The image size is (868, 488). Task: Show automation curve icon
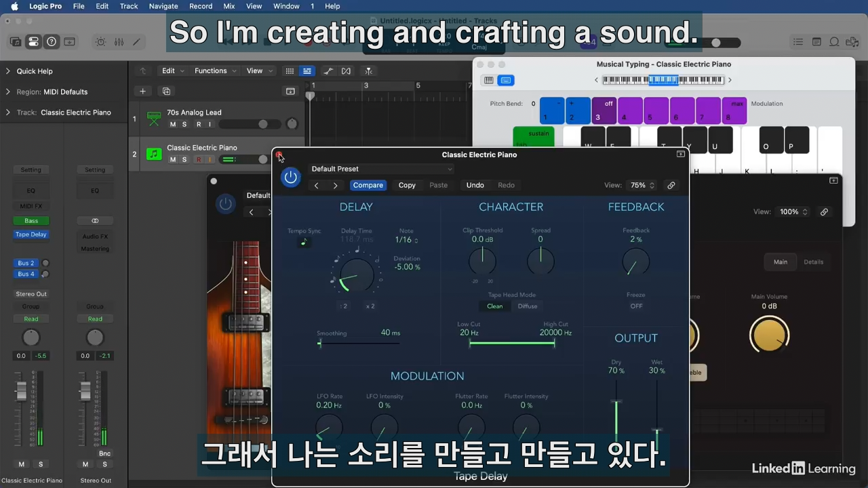pyautogui.click(x=328, y=70)
